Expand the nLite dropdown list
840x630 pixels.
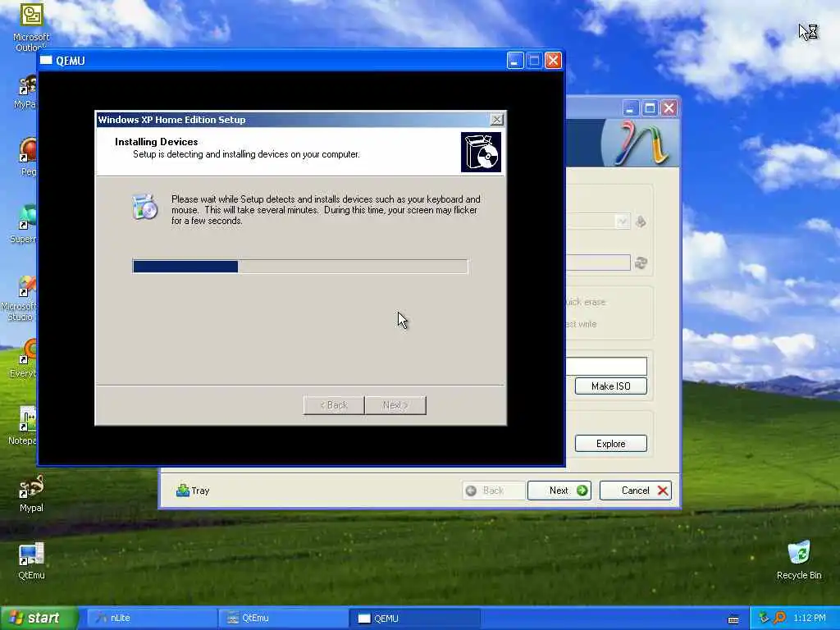click(x=622, y=221)
